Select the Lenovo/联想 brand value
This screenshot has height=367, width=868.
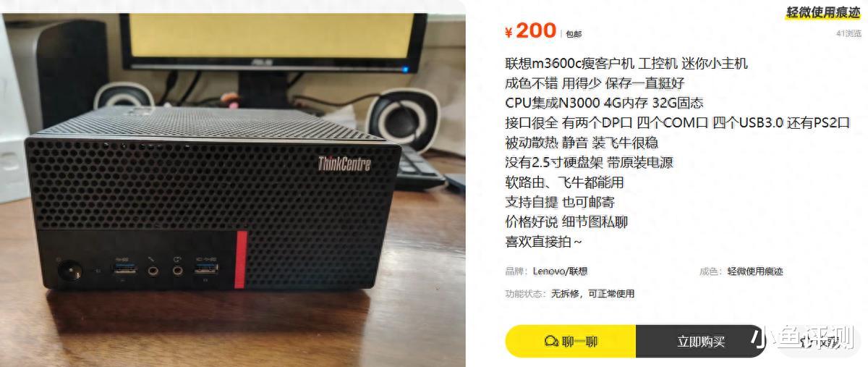561,271
